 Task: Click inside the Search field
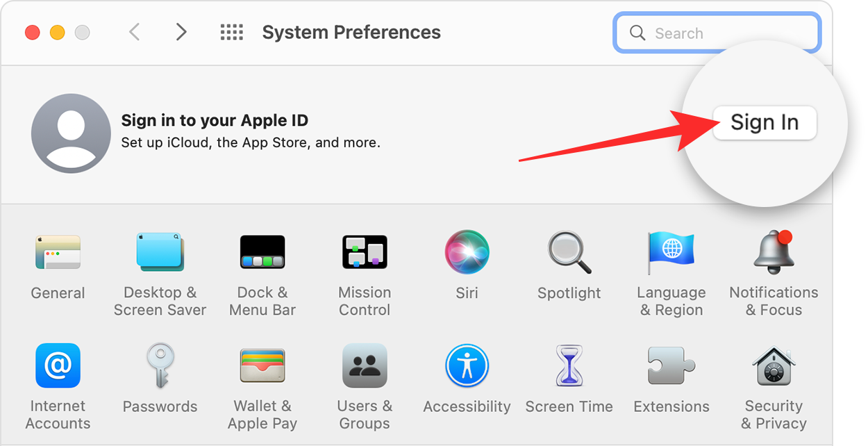(717, 32)
